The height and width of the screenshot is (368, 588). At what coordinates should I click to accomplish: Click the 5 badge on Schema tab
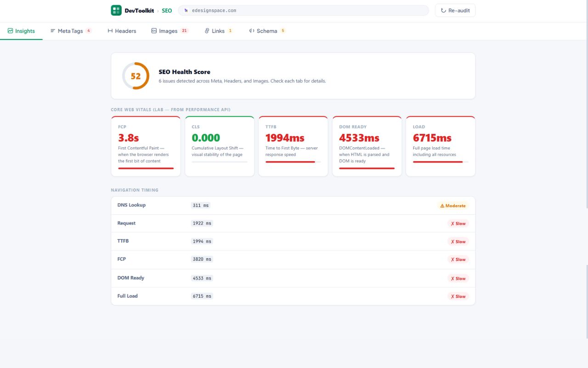pos(283,31)
